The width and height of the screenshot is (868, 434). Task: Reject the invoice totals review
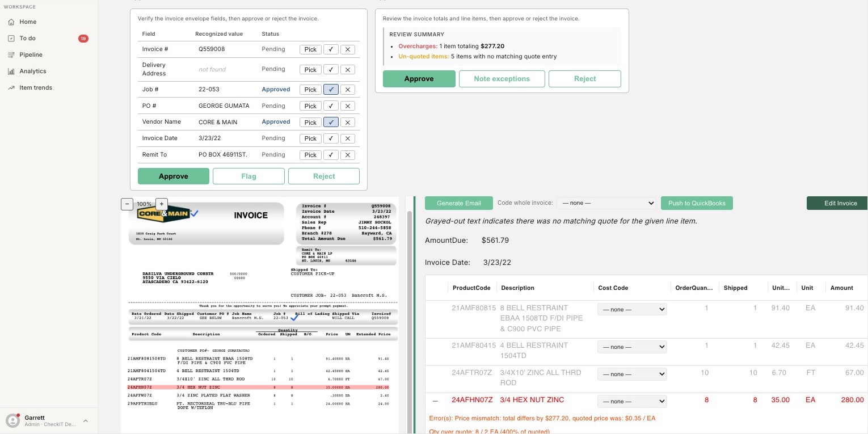585,79
